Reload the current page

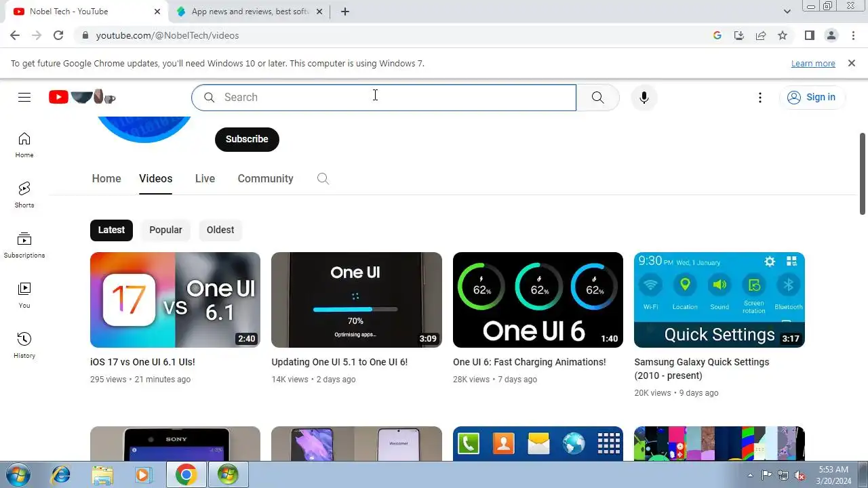click(58, 35)
